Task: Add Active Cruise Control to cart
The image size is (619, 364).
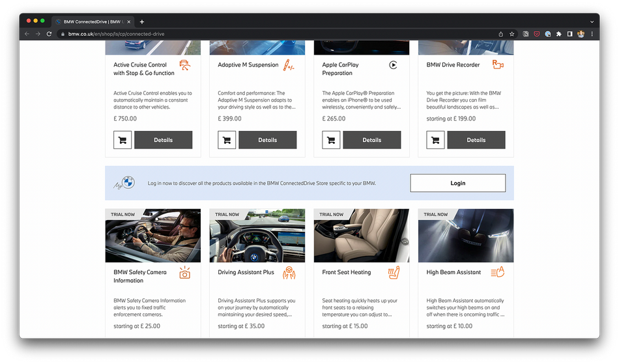Action: click(122, 140)
